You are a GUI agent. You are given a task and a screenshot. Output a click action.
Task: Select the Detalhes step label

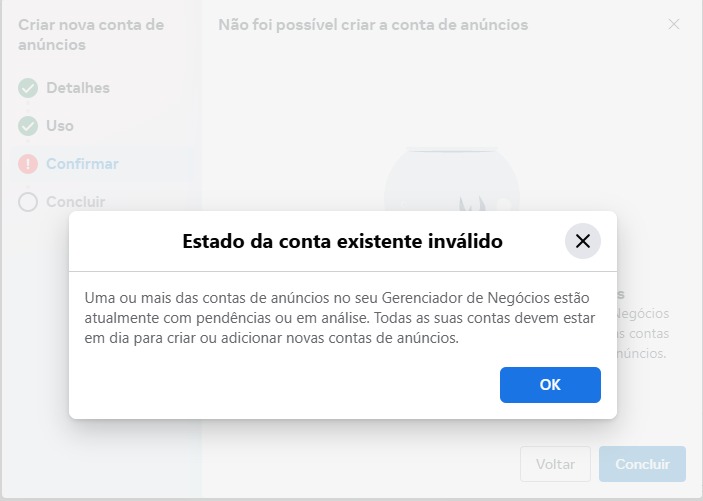click(x=78, y=88)
